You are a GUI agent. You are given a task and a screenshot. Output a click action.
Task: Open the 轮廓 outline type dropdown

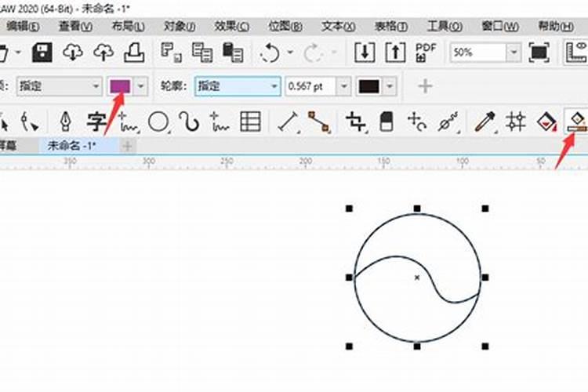tap(238, 86)
